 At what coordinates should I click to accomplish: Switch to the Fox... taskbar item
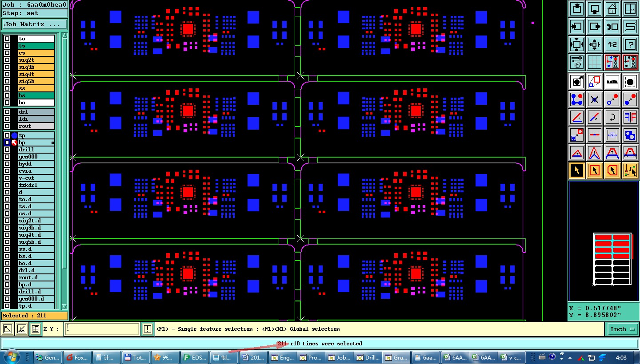[77, 357]
